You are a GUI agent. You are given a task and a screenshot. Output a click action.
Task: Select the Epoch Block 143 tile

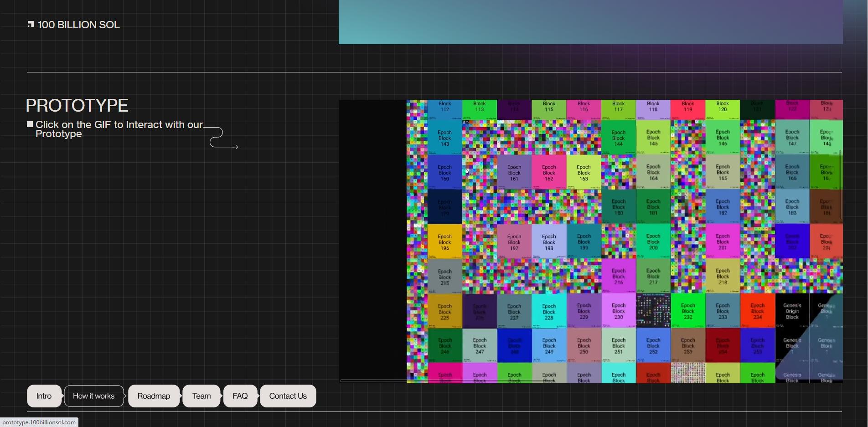444,138
